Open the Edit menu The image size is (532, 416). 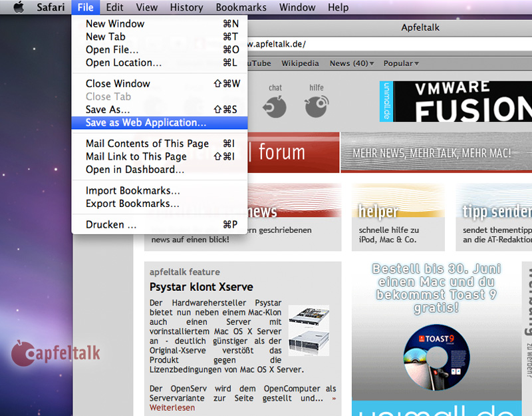[114, 7]
